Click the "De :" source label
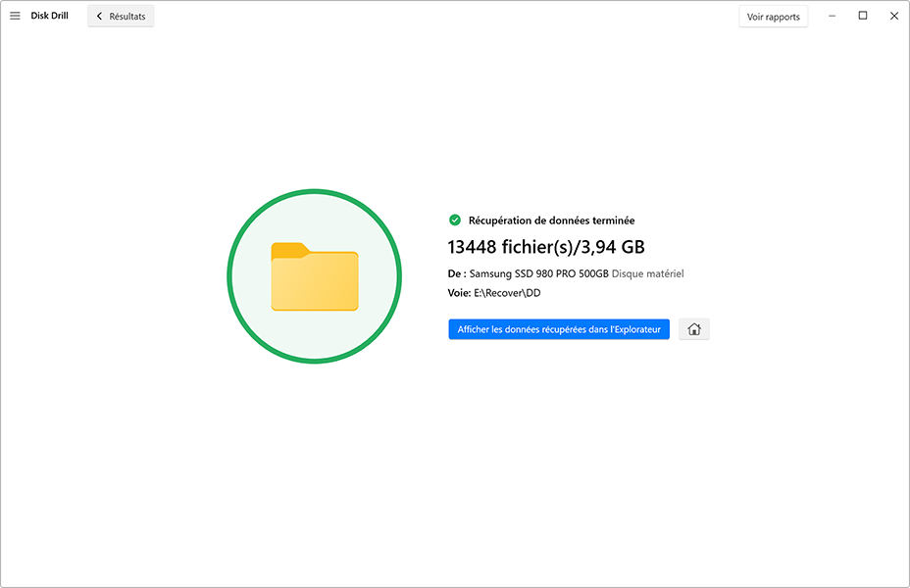910x588 pixels. 457,273
